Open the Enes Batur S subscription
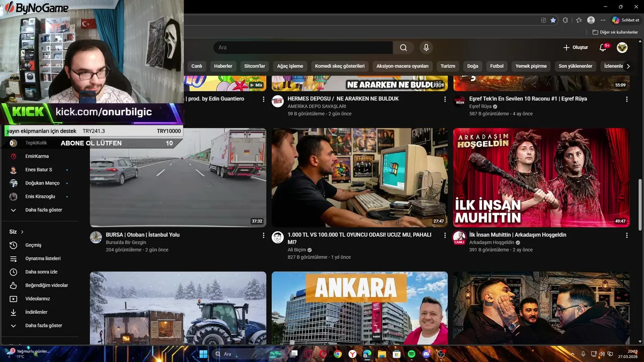Viewport: 644px width, 362px height. (39, 170)
